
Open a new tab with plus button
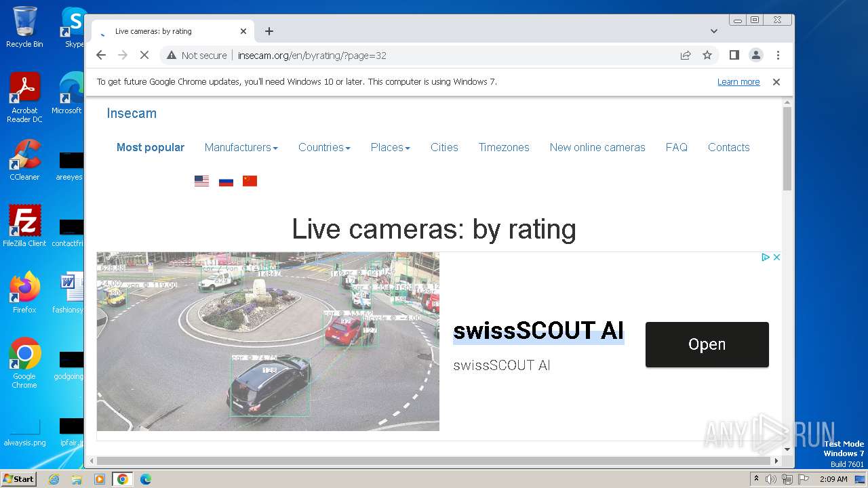269,31
